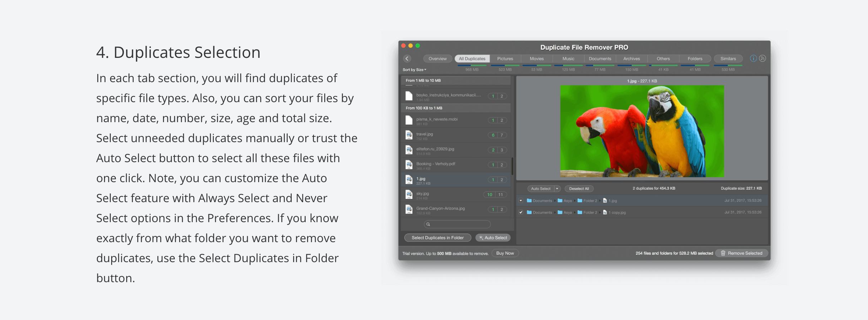
Task: Click the 'From 1 MB to 10 MB' header
Action: [x=456, y=80]
